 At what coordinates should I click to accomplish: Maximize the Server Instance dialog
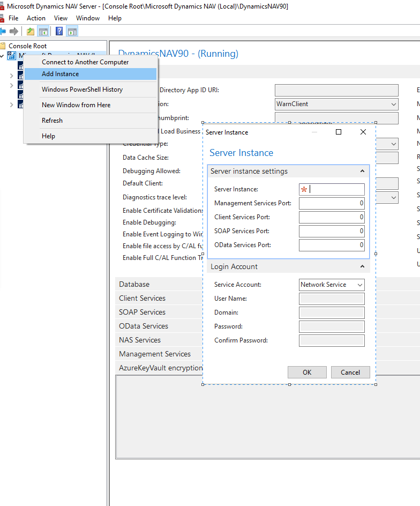tap(339, 132)
